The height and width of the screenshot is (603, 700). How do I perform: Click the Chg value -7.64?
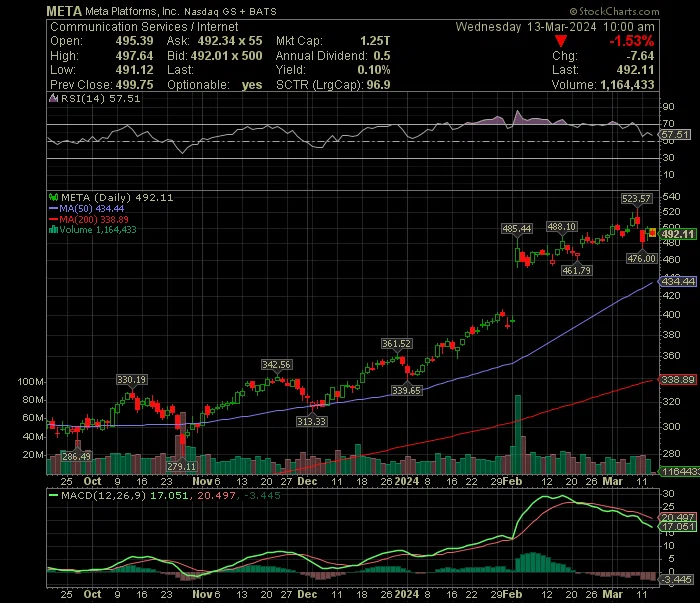tap(640, 56)
